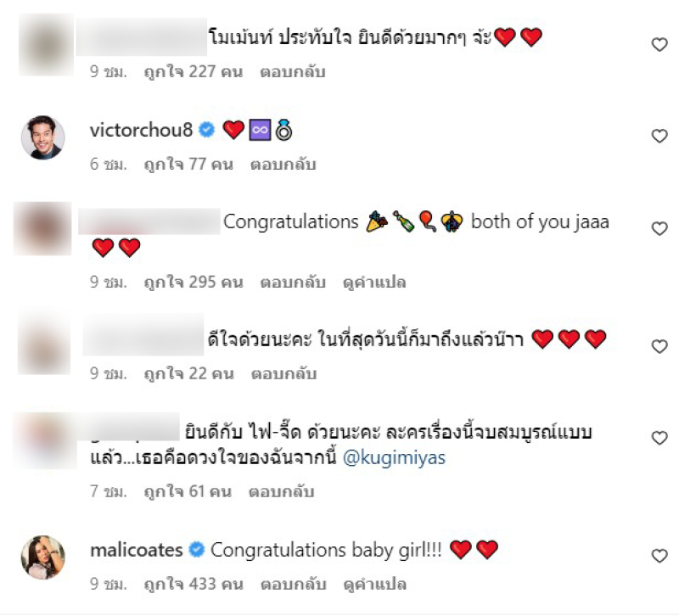The width and height of the screenshot is (679, 616).
Task: Like the malicoates comment with heart icon
Action: click(659, 556)
